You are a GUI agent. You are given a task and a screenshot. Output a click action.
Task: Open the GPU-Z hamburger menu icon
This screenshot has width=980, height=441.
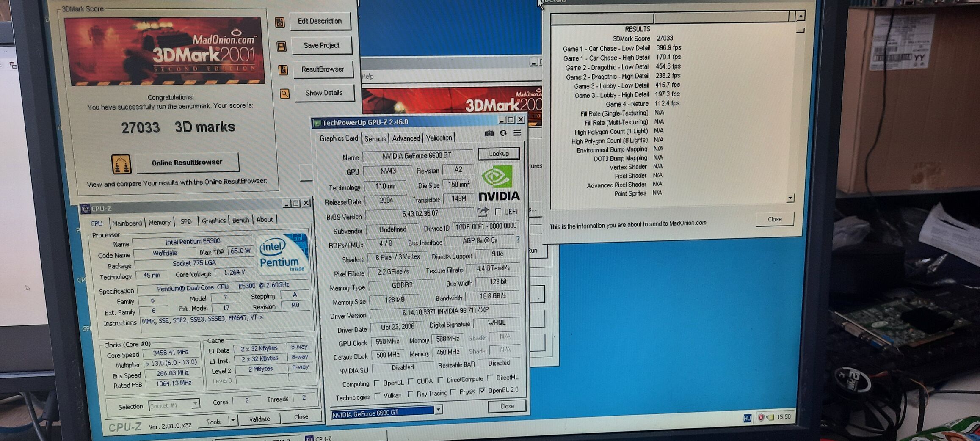(517, 132)
